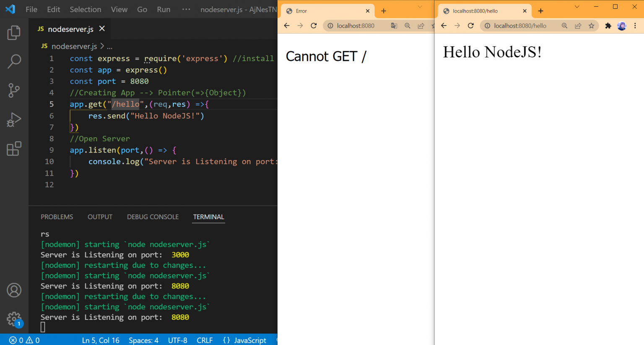This screenshot has height=345, width=644.
Task: Click the CRLF end-of-line selector
Action: (205, 340)
